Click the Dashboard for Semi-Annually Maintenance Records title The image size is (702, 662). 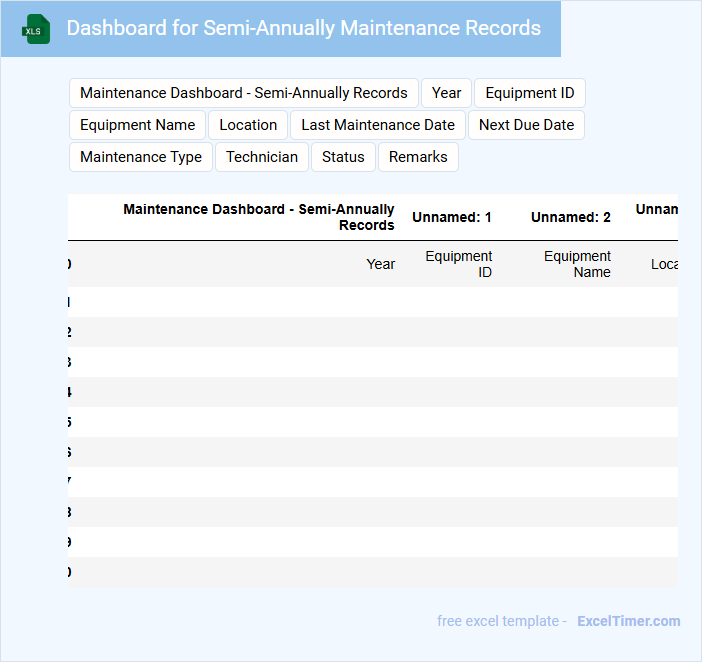tap(303, 28)
